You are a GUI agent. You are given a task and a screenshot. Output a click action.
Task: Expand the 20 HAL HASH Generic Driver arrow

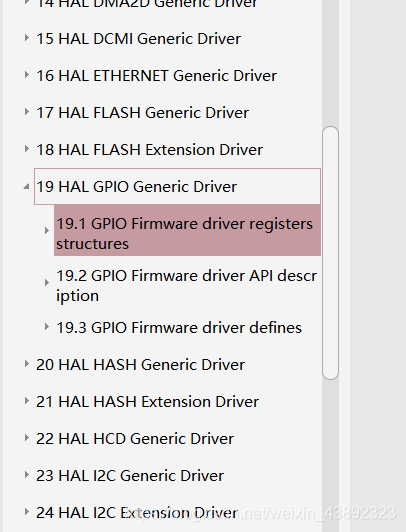tap(26, 364)
